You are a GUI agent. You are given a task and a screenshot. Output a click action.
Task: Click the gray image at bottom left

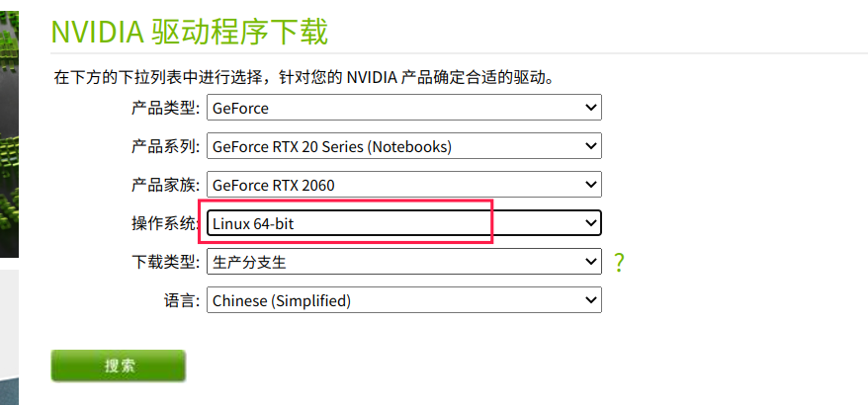8,336
